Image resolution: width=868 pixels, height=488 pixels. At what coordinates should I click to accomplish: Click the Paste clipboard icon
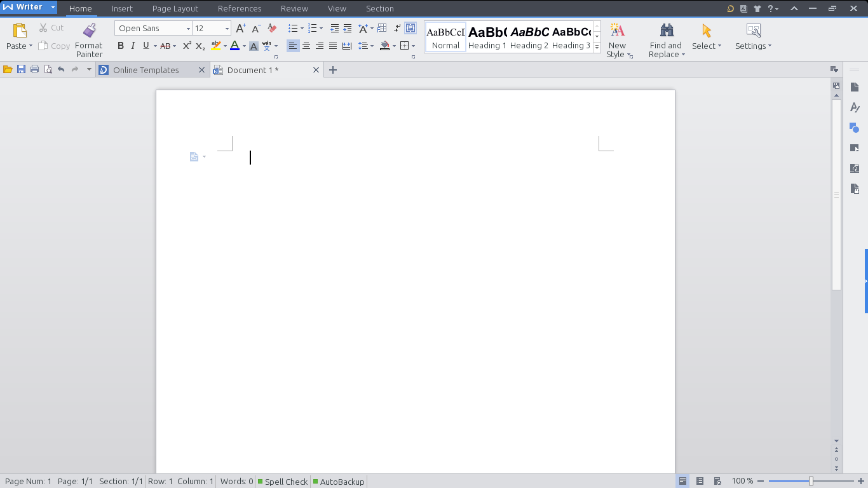point(20,30)
